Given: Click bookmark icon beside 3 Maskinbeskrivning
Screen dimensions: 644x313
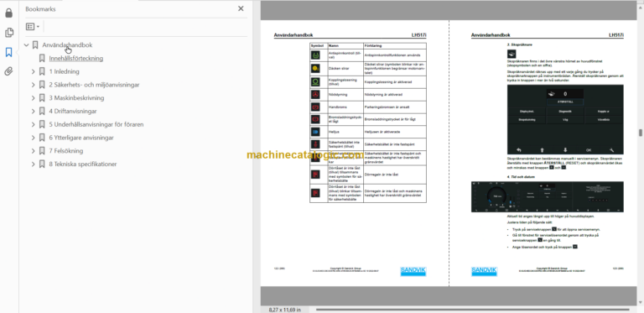Looking at the screenshot, I should click(42, 98).
